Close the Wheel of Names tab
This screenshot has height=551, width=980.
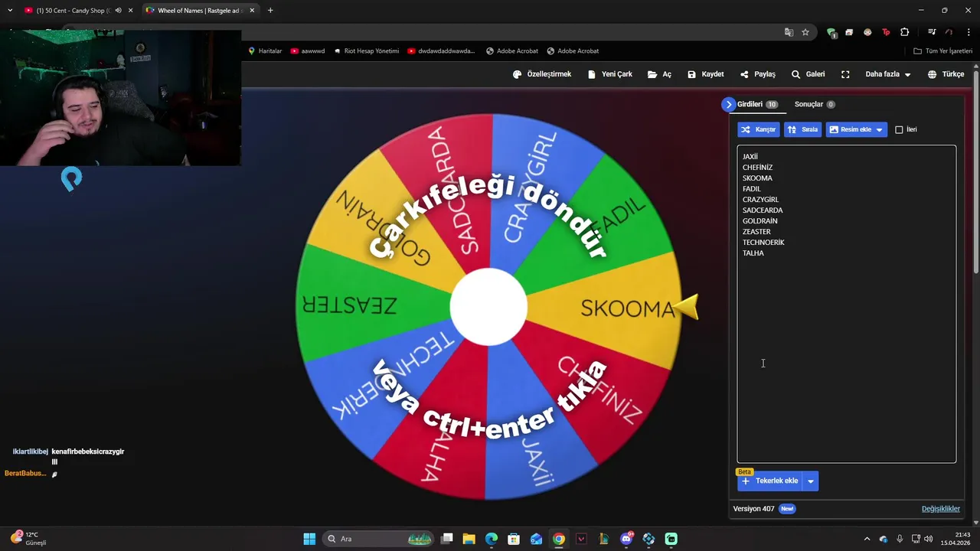coord(252,11)
